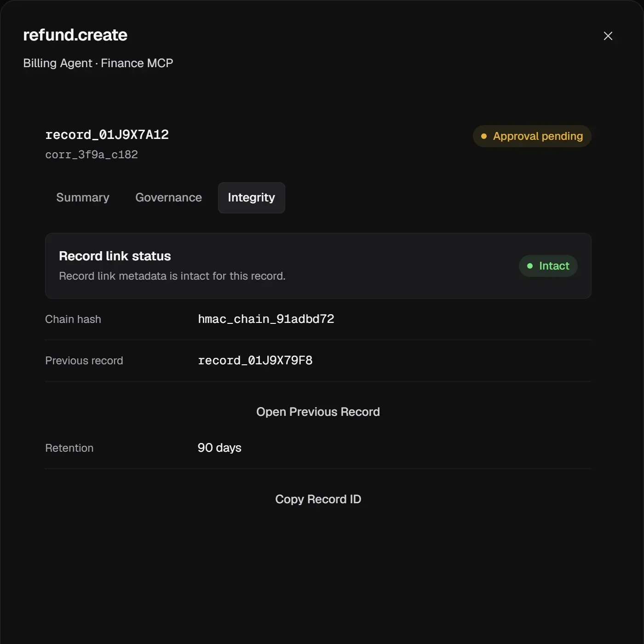Click the 90 days retention value
Viewport: 644px width, 644px height.
tap(219, 448)
